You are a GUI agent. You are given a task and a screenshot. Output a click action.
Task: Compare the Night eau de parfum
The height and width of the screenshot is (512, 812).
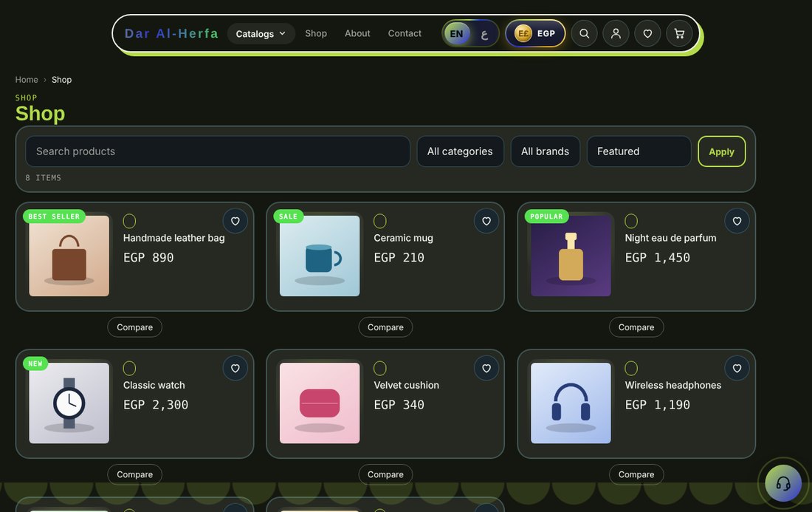tap(636, 327)
